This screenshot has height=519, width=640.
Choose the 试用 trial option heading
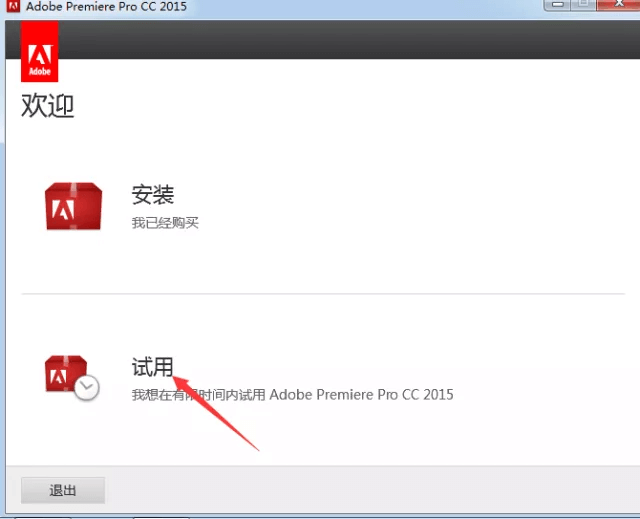pyautogui.click(x=152, y=366)
